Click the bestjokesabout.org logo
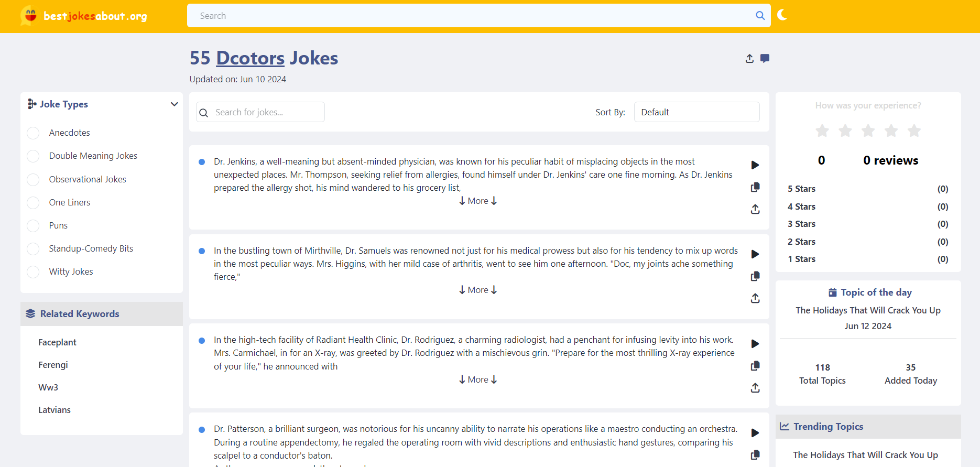The image size is (980, 467). [84, 16]
